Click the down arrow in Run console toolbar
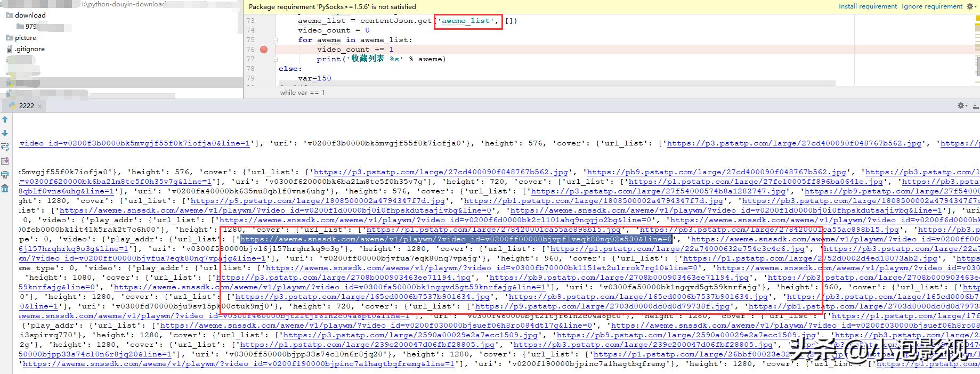980x374 pixels. (x=5, y=133)
